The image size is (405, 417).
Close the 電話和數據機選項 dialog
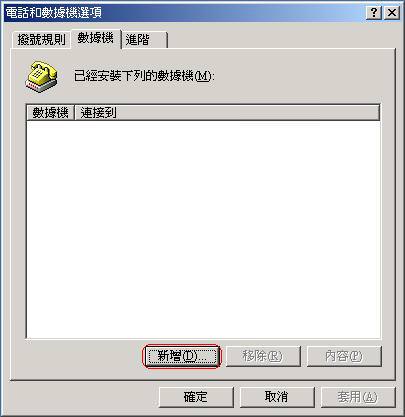(392, 13)
